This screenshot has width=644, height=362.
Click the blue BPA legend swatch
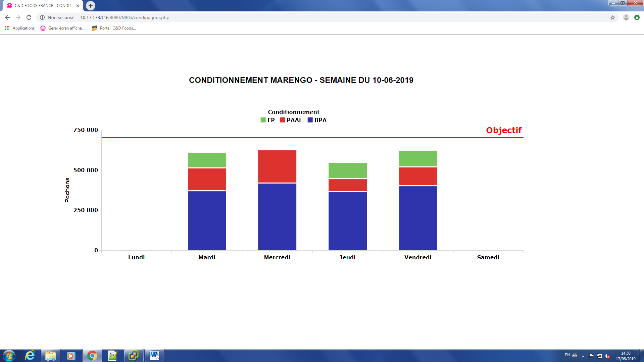pos(310,120)
